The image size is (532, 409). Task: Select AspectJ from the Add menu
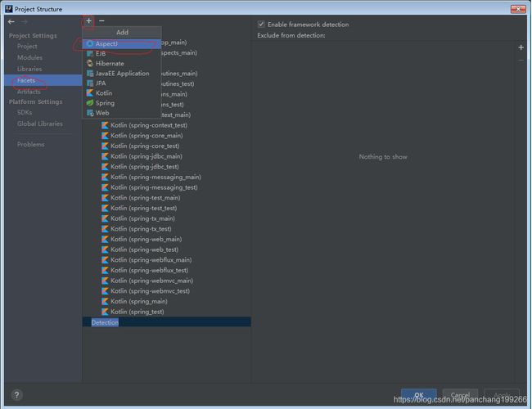coord(121,43)
